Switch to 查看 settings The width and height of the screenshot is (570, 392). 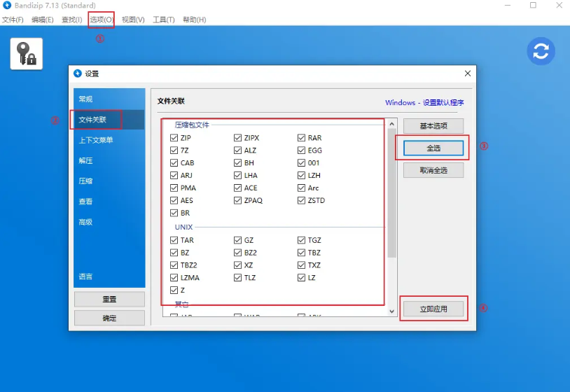tap(109, 202)
